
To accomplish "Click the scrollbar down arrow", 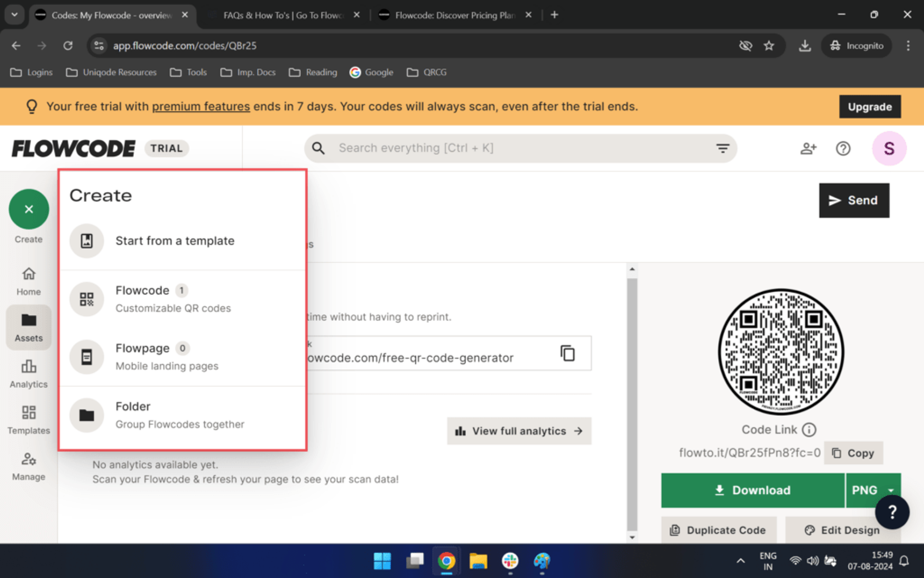I will pos(632,538).
